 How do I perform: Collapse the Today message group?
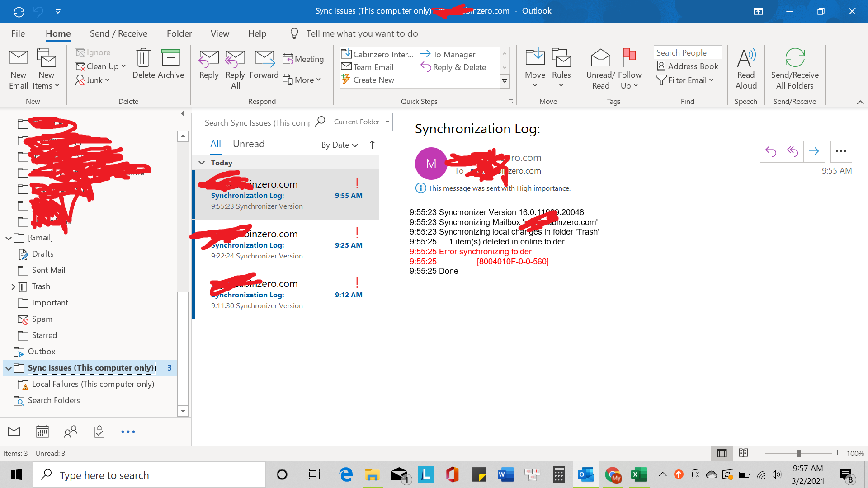(x=202, y=163)
